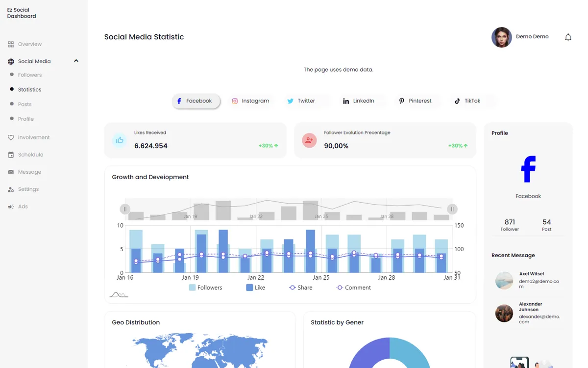The width and height of the screenshot is (588, 368).
Task: Click the Recent Message heading
Action: pos(513,256)
